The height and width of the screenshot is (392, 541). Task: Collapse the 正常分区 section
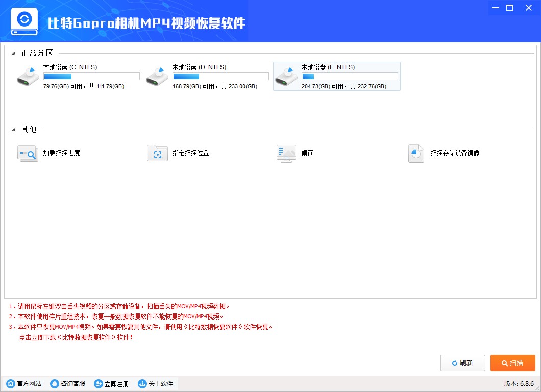[x=13, y=53]
